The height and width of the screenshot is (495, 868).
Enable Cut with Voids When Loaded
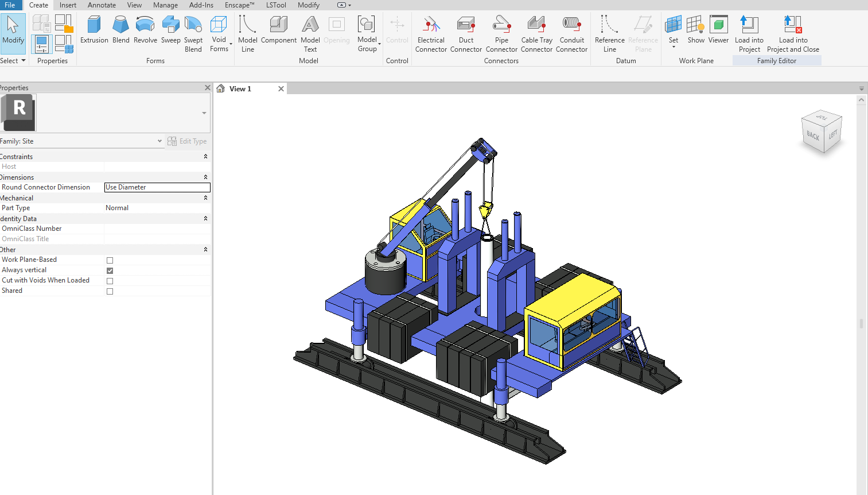[110, 281]
